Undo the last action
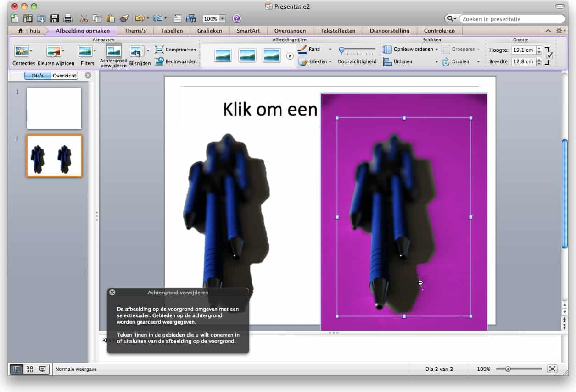Viewport: 576px width, 392px height. (x=140, y=18)
